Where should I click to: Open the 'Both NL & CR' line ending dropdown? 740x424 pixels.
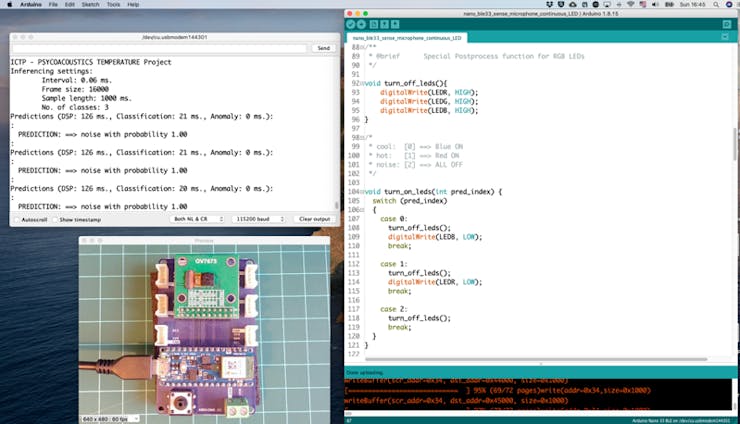(198, 219)
